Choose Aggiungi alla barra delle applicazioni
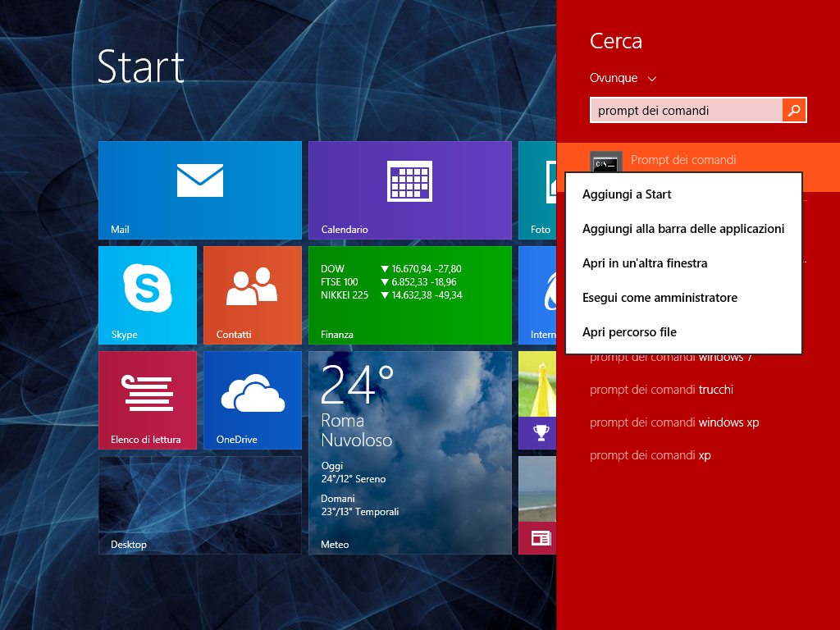Screen dimensions: 840x630 (x=682, y=229)
